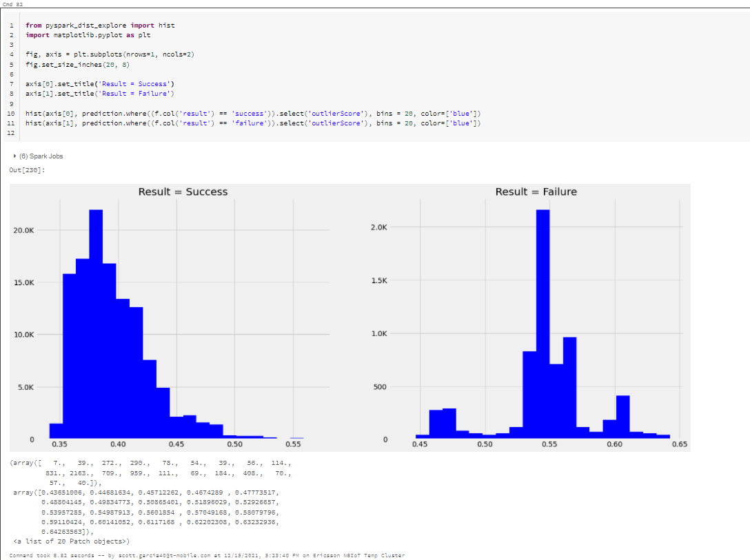This screenshot has width=750, height=560.
Task: Click the Result = Failure chart title
Action: (x=537, y=191)
